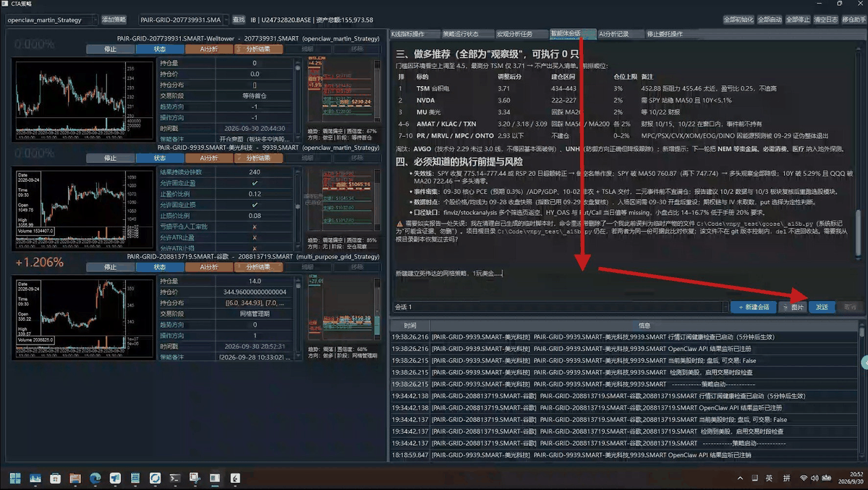Click 状态 on the 谷歌 strategy
Screen dimensions: 868x490
tap(160, 267)
